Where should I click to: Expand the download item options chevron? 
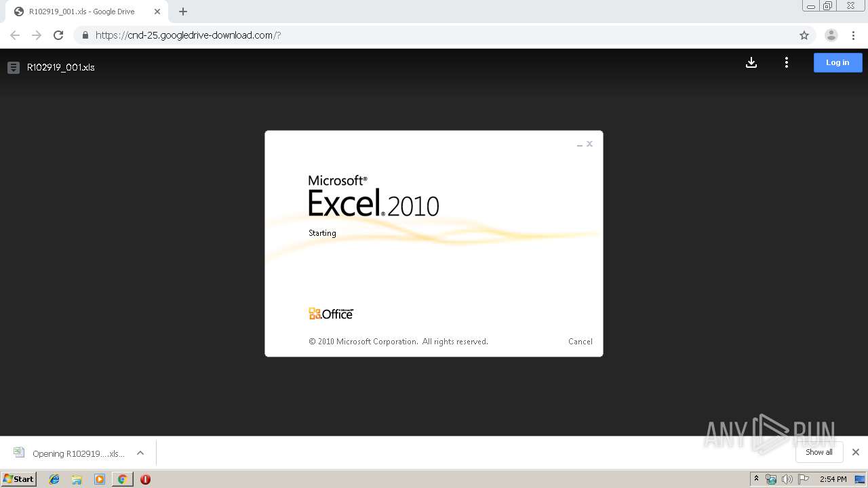pyautogui.click(x=140, y=453)
